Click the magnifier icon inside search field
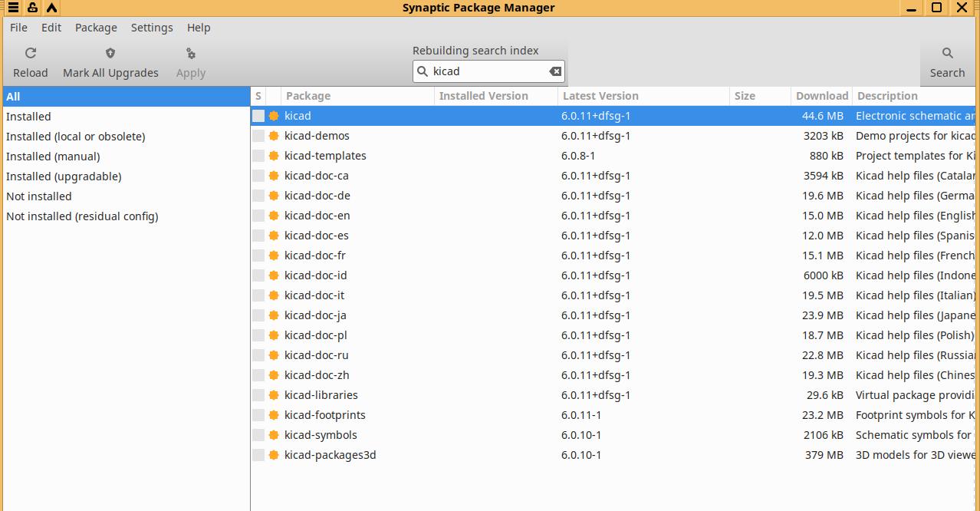 click(423, 71)
